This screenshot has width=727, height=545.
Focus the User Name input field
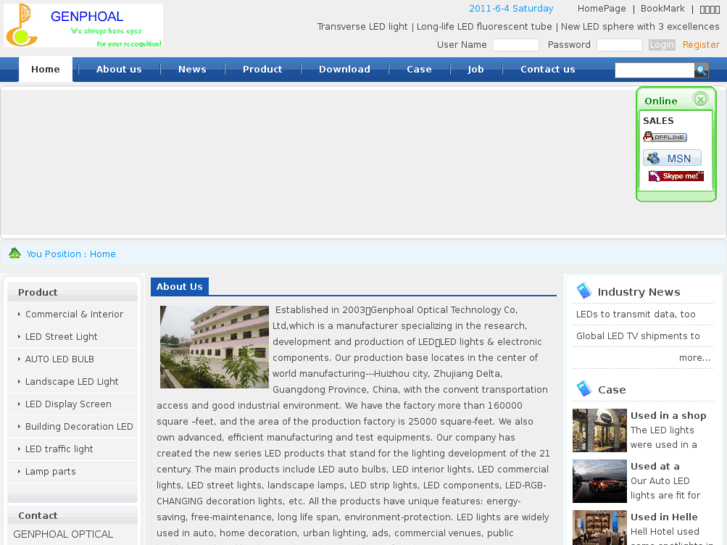(x=516, y=45)
